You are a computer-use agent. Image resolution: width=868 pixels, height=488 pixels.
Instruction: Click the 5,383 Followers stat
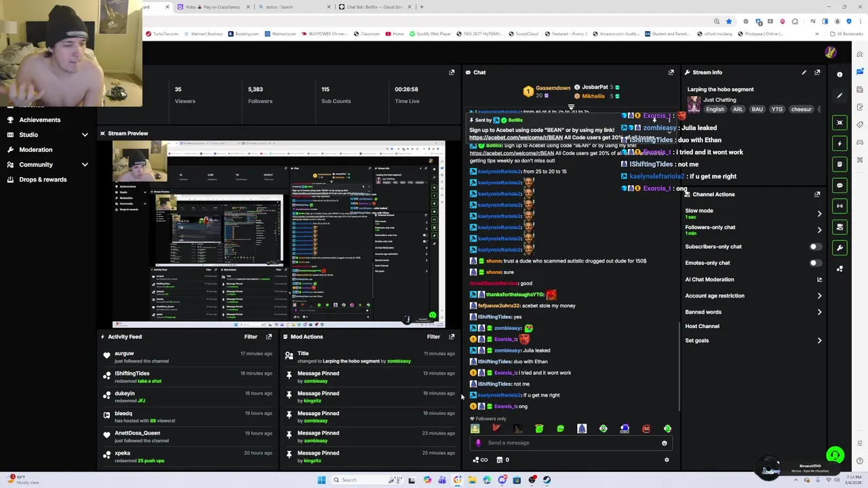coord(260,95)
